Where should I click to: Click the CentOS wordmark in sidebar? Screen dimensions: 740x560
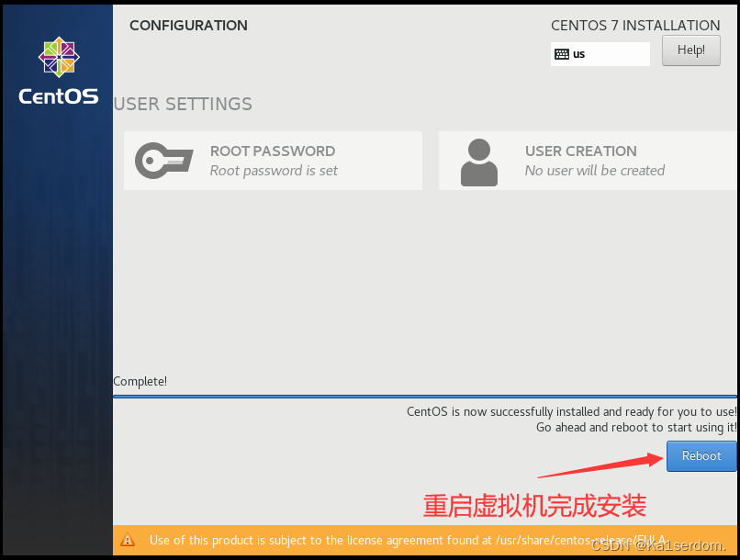tap(59, 96)
